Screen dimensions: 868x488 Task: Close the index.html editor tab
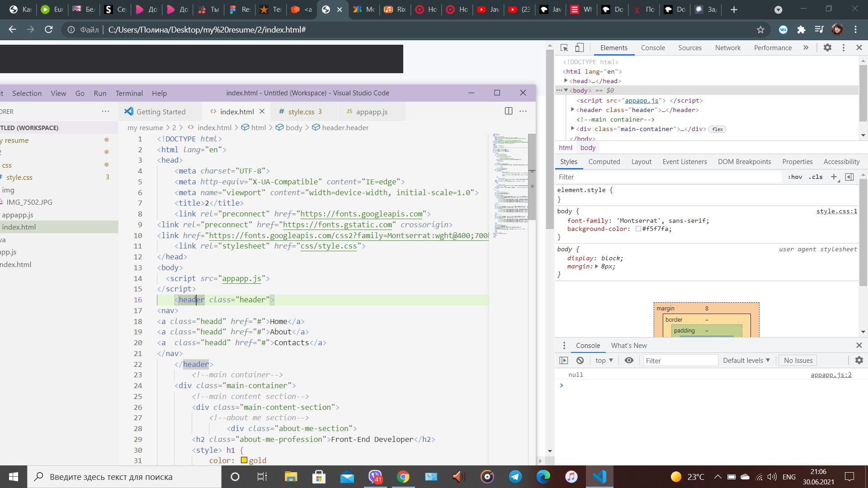[x=262, y=112]
